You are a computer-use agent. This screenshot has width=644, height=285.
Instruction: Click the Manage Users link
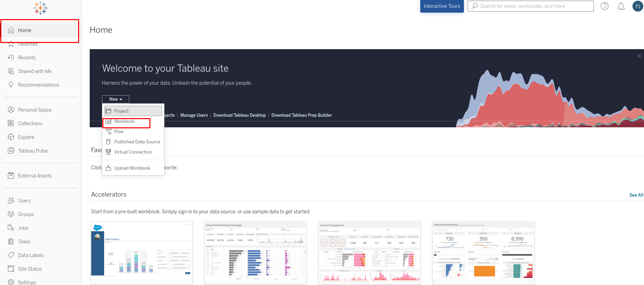coord(194,115)
